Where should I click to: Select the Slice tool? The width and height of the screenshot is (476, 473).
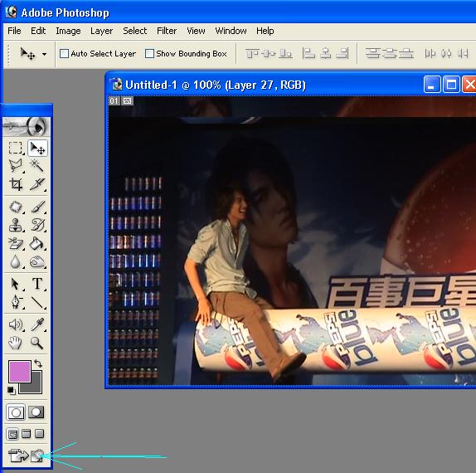point(37,183)
